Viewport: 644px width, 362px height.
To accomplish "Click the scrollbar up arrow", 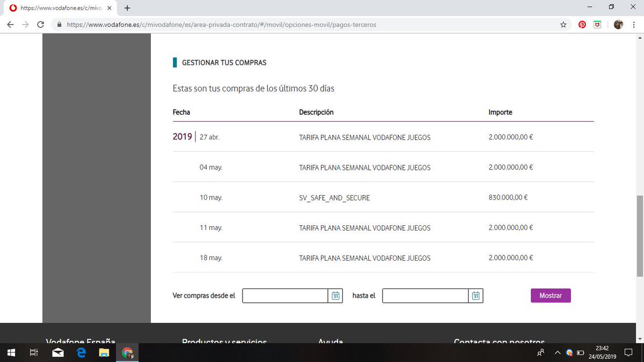I will click(x=639, y=37).
